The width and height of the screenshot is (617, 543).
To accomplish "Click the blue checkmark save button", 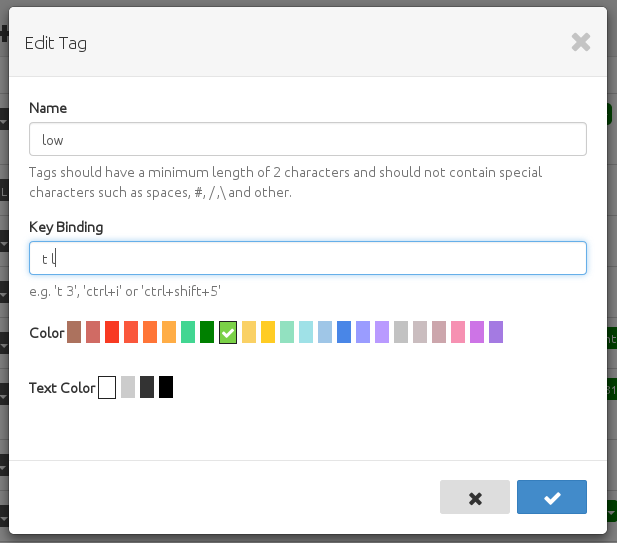I will pyautogui.click(x=552, y=497).
